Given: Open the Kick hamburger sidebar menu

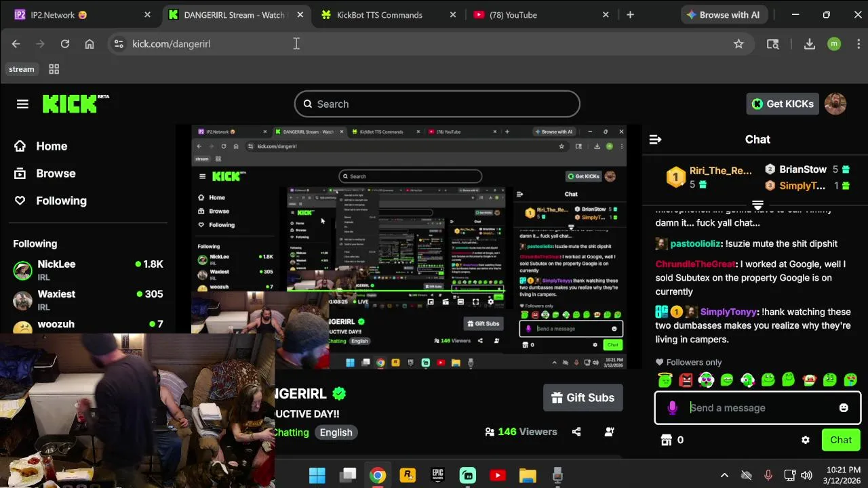Looking at the screenshot, I should tap(22, 104).
